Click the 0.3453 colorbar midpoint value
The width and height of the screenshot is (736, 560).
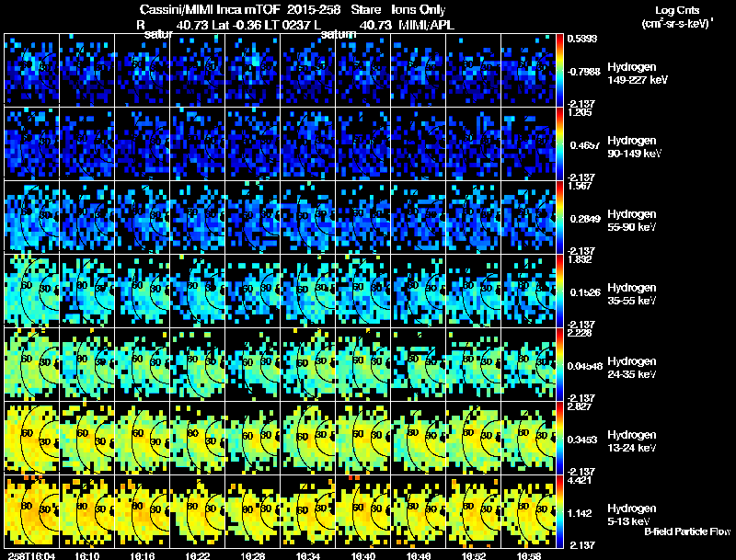[x=582, y=440]
